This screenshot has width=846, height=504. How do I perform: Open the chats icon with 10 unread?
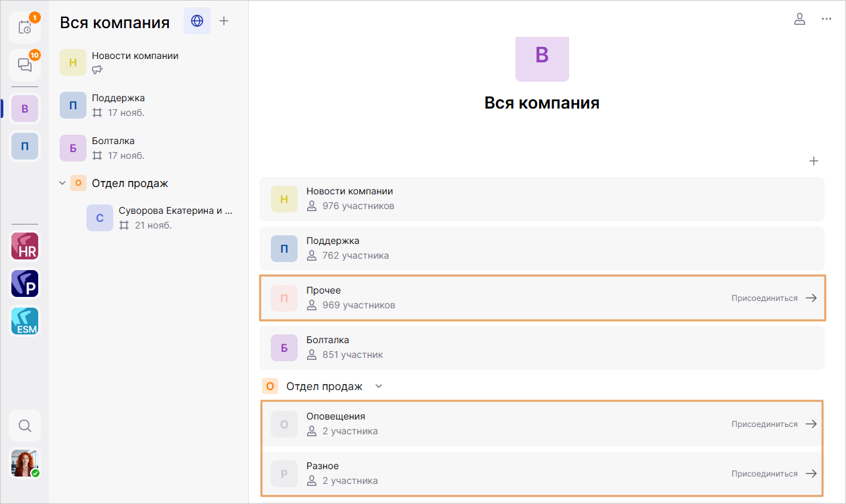pyautogui.click(x=25, y=65)
